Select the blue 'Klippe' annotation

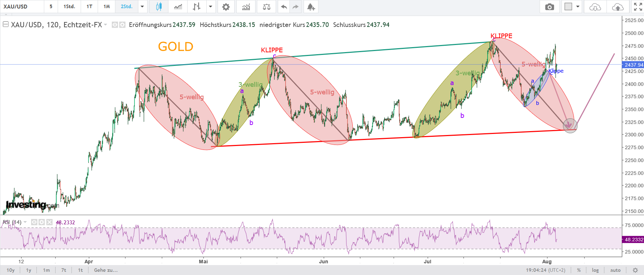tap(556, 71)
